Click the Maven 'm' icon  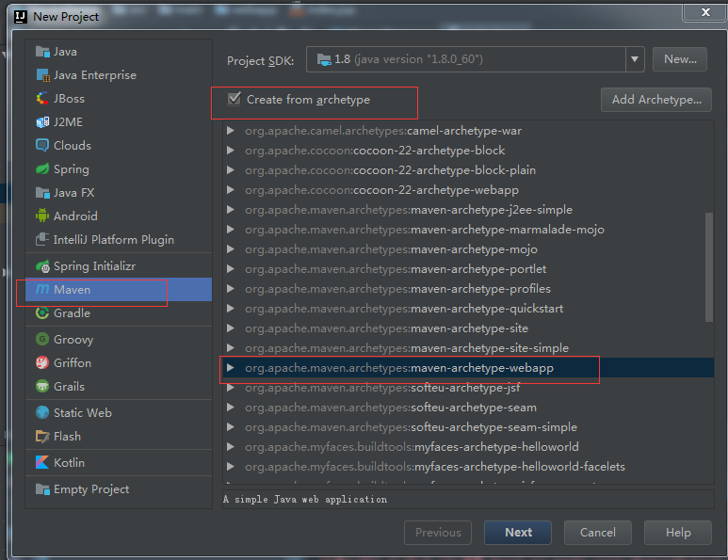pyautogui.click(x=42, y=290)
